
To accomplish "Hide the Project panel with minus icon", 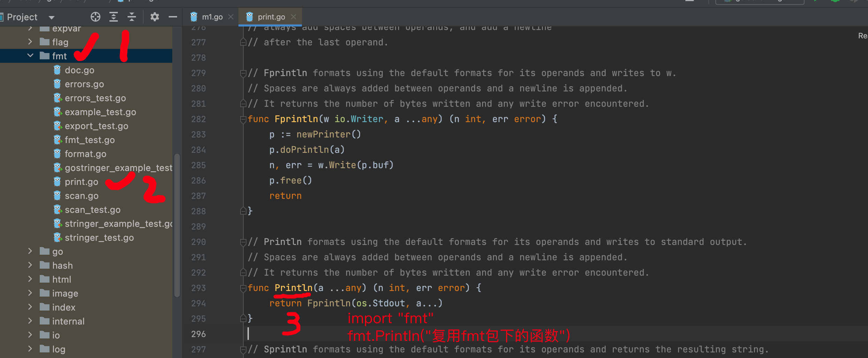I will [173, 17].
